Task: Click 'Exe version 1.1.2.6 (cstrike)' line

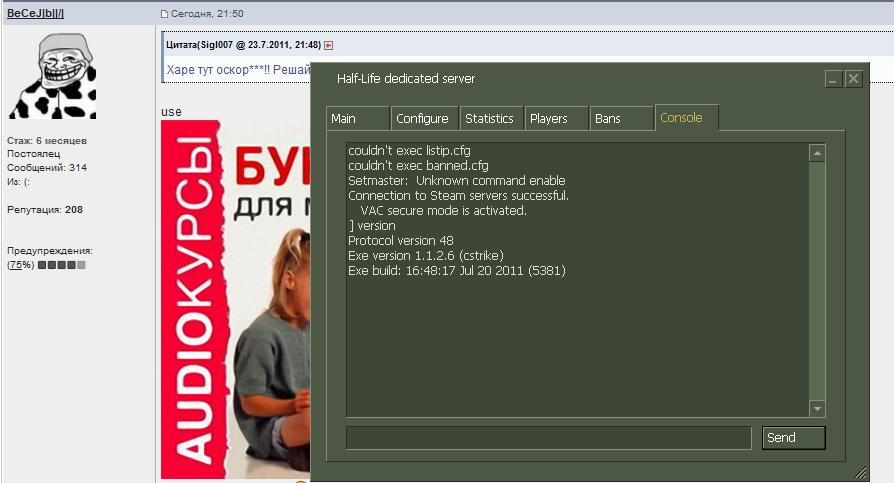Action: pyautogui.click(x=426, y=255)
